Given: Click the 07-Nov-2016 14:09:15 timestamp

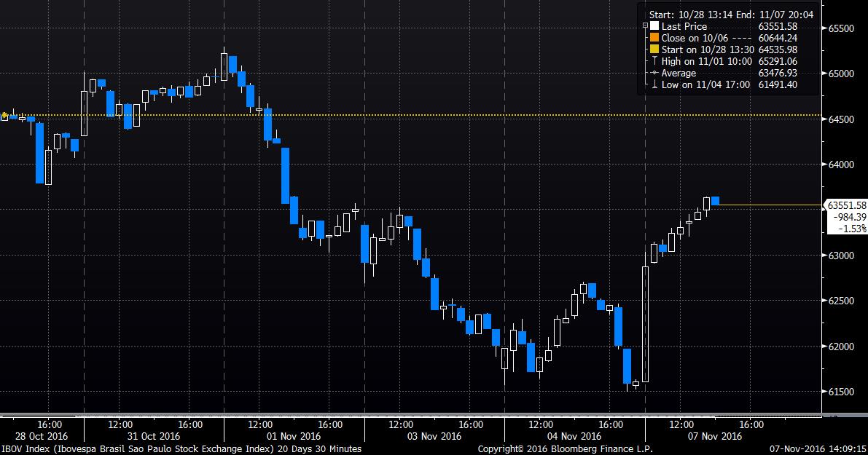Looking at the screenshot, I should pyautogui.click(x=820, y=448).
